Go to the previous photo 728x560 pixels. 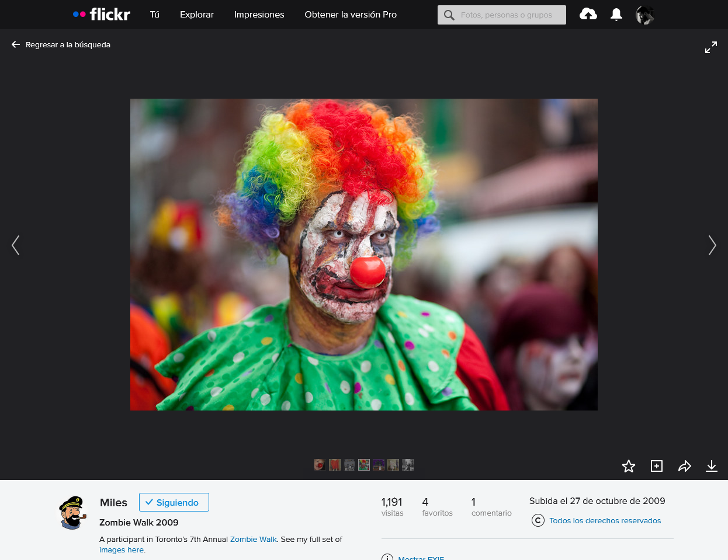coord(16,245)
